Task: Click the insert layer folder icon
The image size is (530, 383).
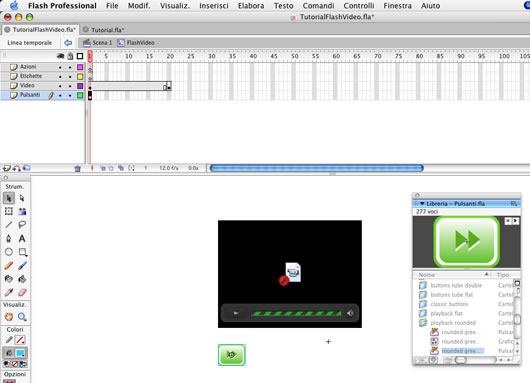Action: pyautogui.click(x=26, y=168)
